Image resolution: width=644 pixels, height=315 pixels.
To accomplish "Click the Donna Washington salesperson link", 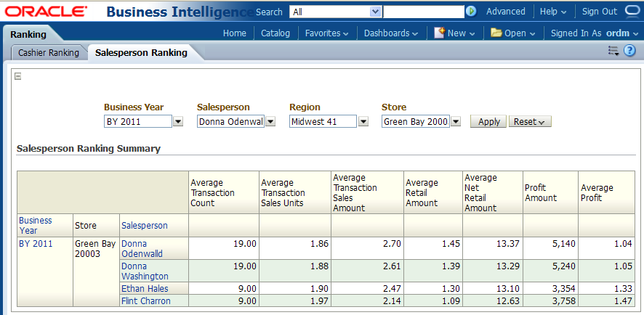I will (x=145, y=271).
